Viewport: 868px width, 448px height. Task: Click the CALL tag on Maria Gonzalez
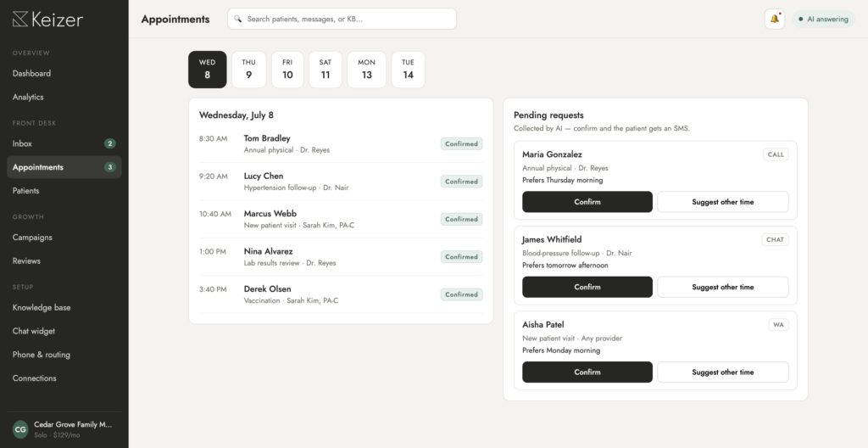coord(776,154)
